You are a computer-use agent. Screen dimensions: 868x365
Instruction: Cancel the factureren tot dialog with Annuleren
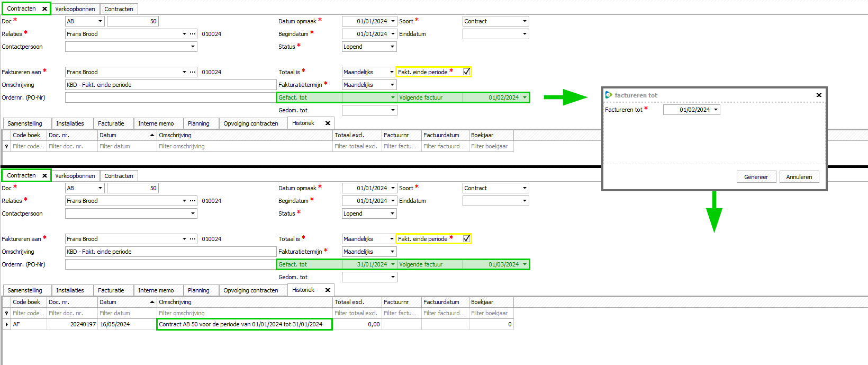(799, 177)
